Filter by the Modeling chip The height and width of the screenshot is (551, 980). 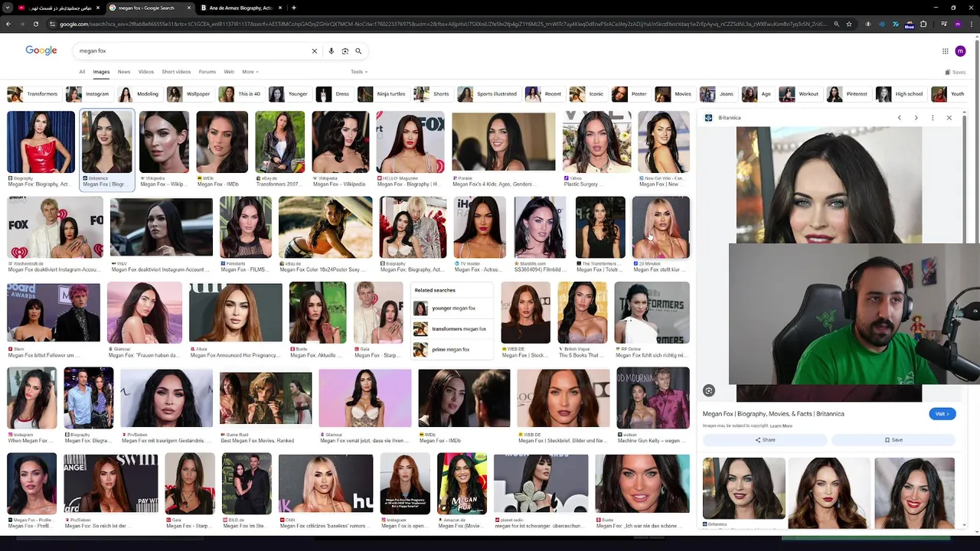coord(139,94)
